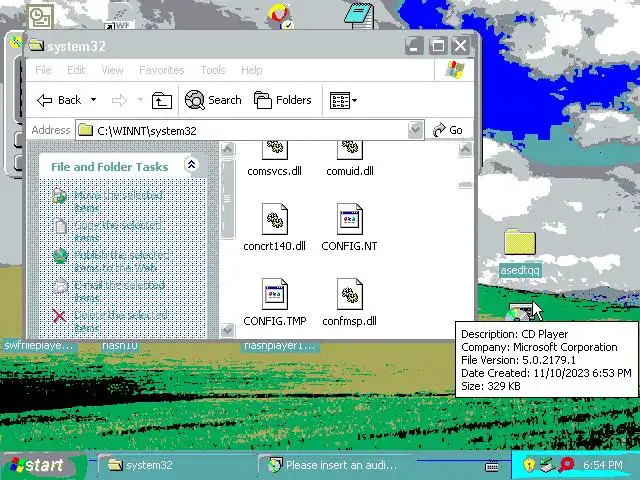Open the Views dropdown button

coord(343,100)
